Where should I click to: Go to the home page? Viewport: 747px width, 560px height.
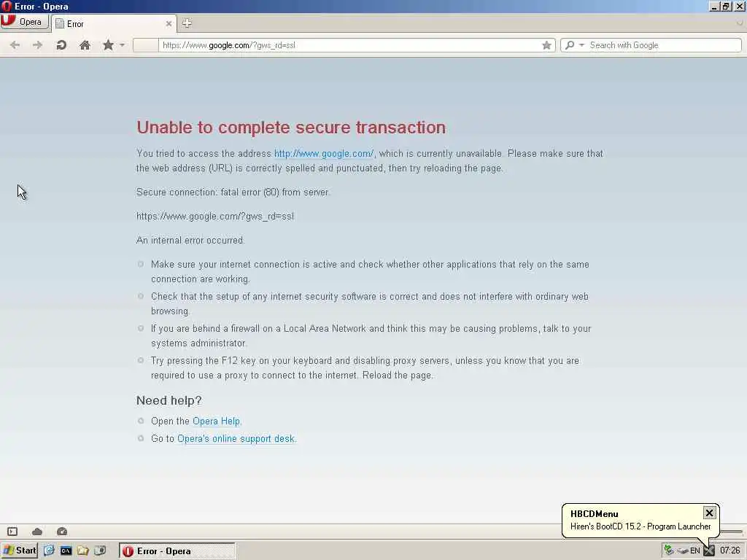(85, 45)
